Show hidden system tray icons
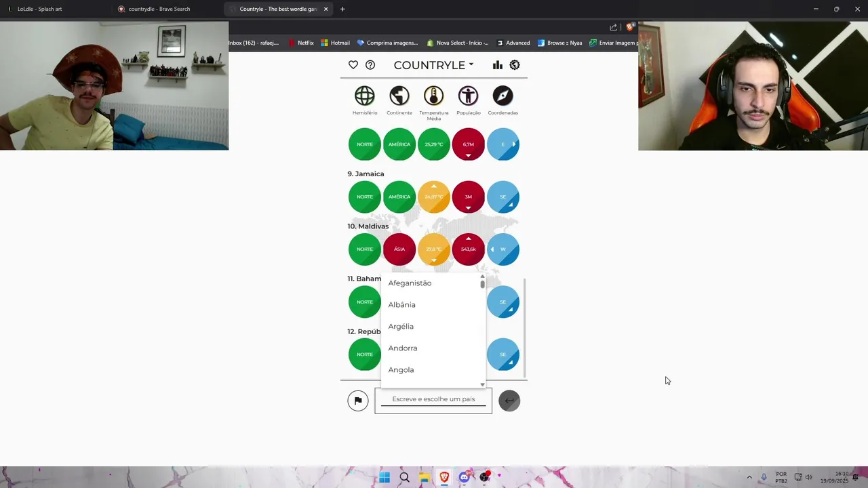Screen dimensions: 868x488 click(749, 477)
